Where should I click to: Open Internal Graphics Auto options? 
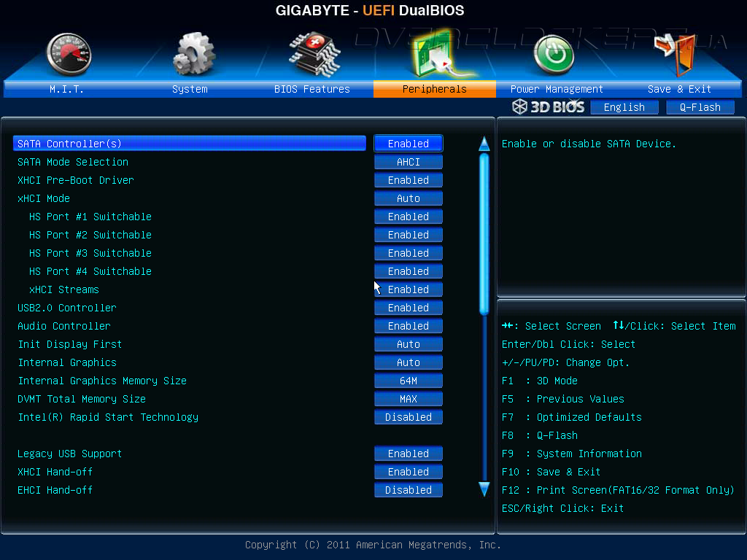click(x=409, y=362)
